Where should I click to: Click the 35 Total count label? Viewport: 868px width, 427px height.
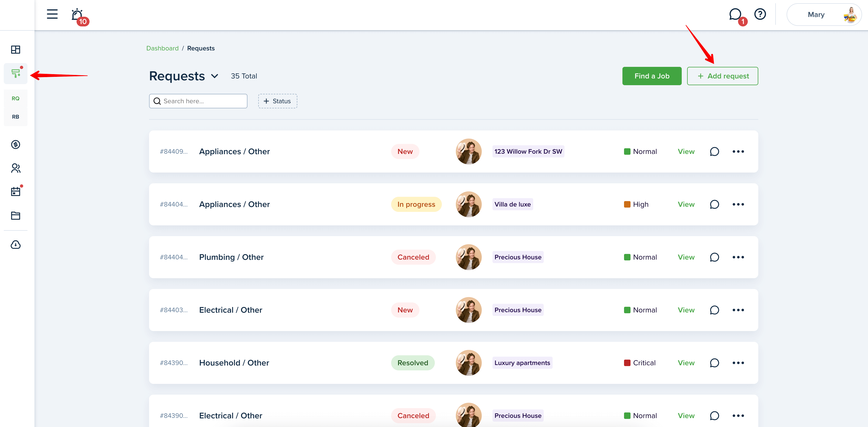point(244,76)
